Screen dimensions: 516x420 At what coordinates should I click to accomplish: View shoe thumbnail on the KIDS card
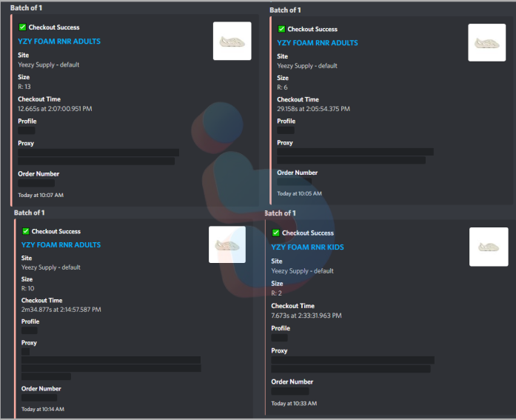(x=489, y=247)
